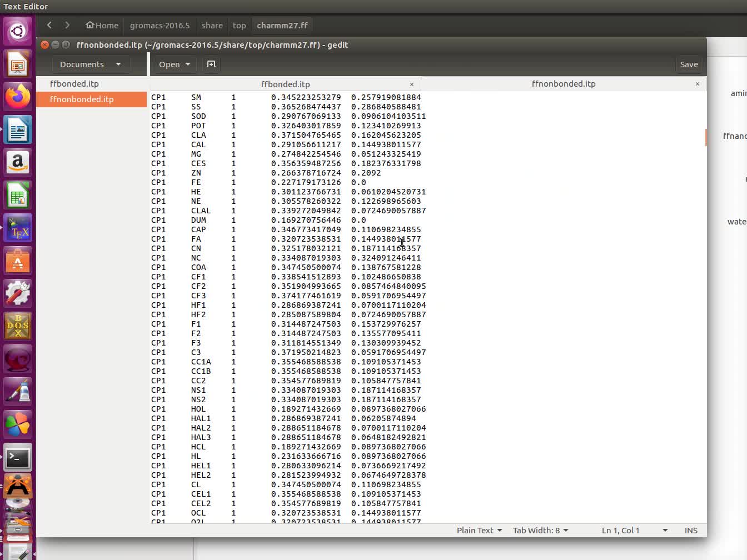
Task: Launch LibreOffice Writer from dock
Action: point(18,130)
